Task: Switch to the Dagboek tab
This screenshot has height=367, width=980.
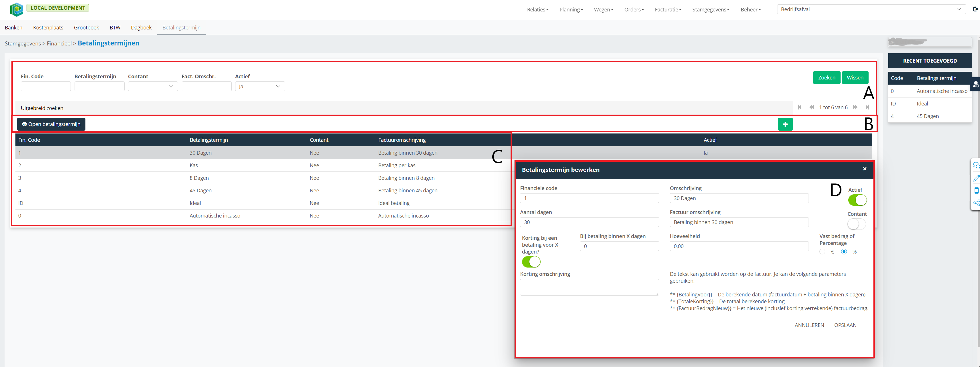Action: pyautogui.click(x=141, y=27)
